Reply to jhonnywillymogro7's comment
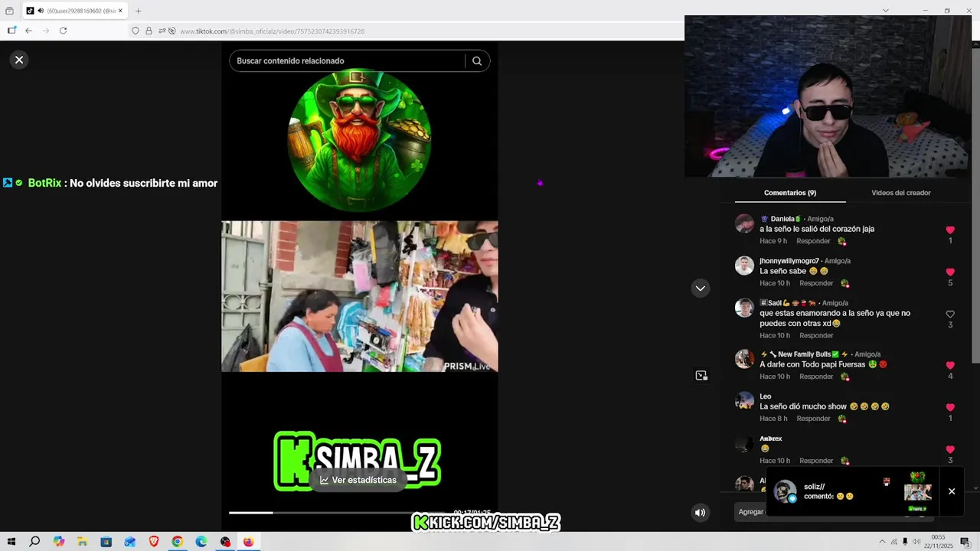 click(x=816, y=283)
